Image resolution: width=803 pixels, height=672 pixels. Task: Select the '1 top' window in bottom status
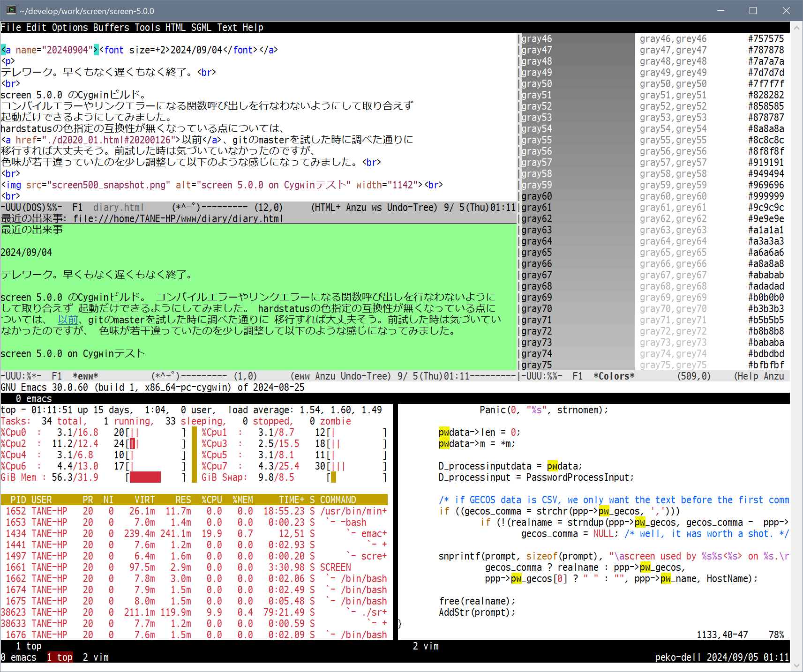pos(60,657)
